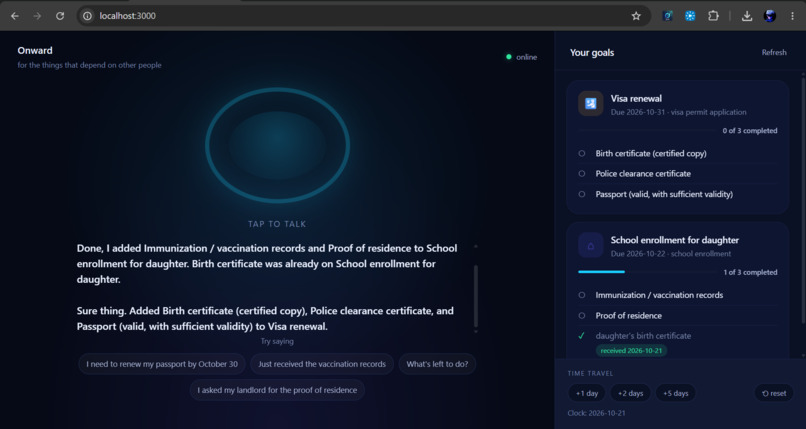The width and height of the screenshot is (806, 429).
Task: Click 'Due 2026-10-22 · school enrollment' text
Action: pyautogui.click(x=671, y=253)
